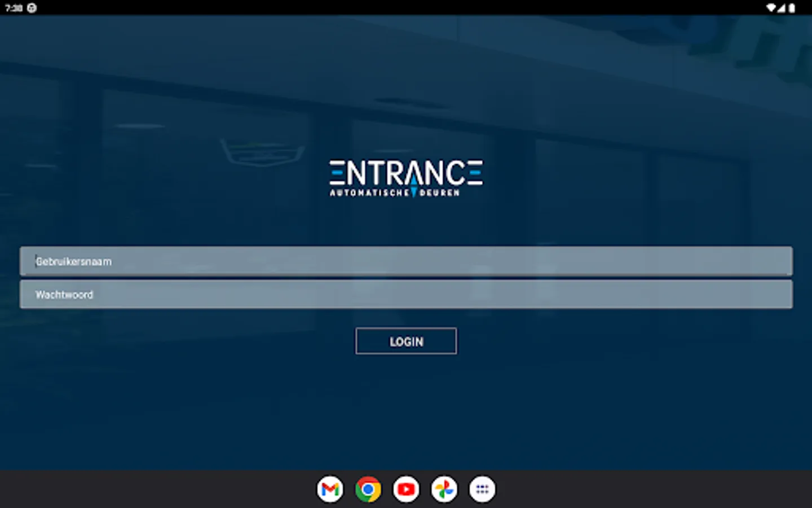Focus the Wachtwoord password field
Image resolution: width=812 pixels, height=508 pixels.
[406, 294]
